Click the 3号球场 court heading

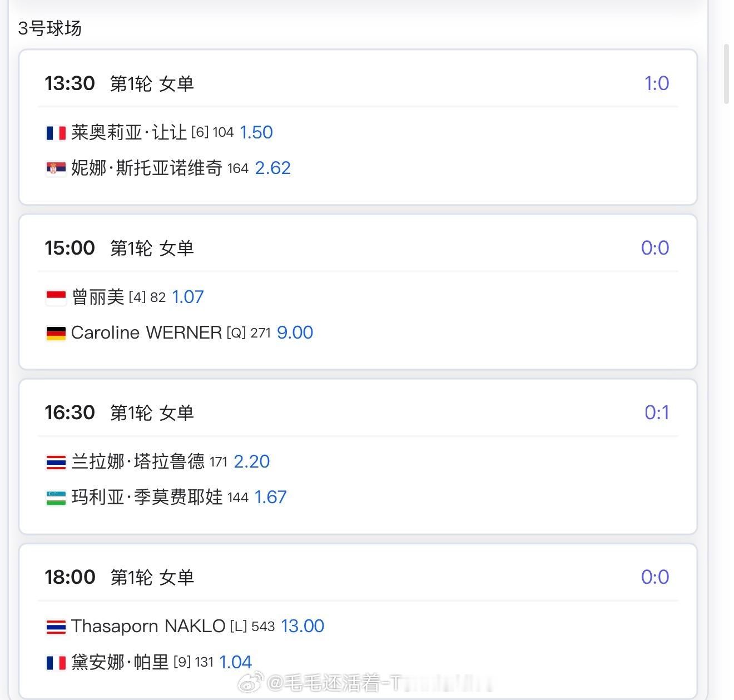[50, 28]
